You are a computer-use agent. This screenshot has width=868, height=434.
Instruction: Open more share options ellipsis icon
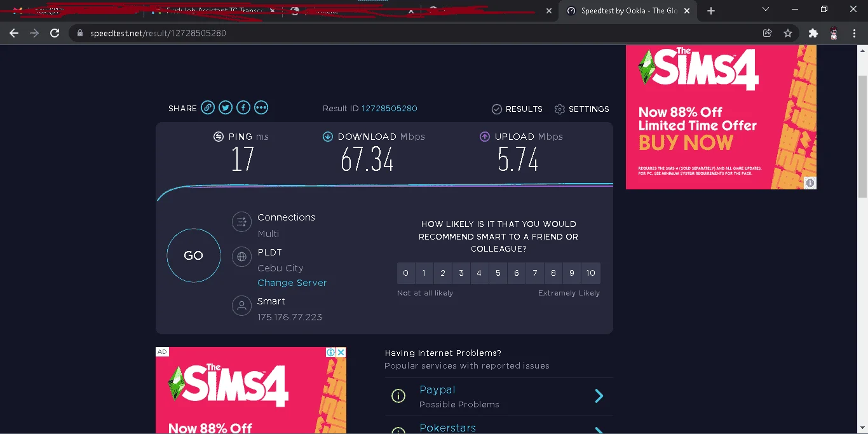261,107
